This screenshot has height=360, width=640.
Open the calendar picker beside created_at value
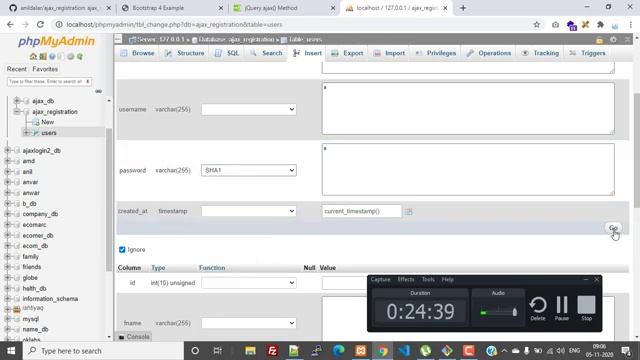coord(409,211)
